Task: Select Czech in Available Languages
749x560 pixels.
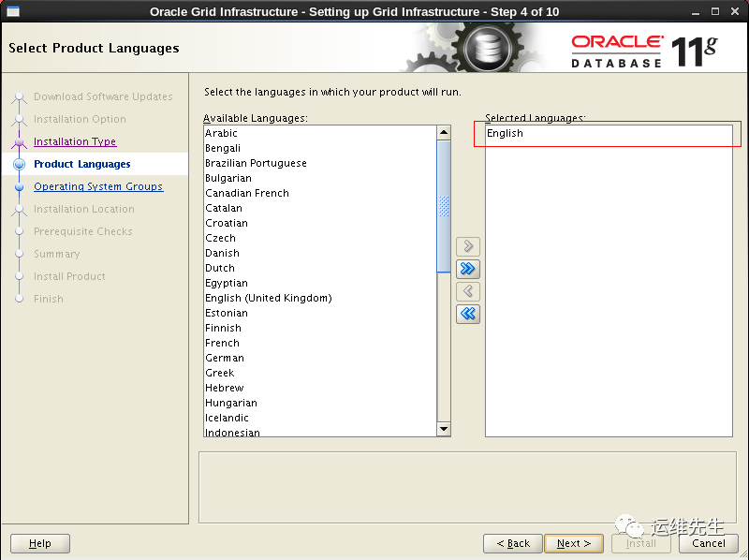Action: 319,238
